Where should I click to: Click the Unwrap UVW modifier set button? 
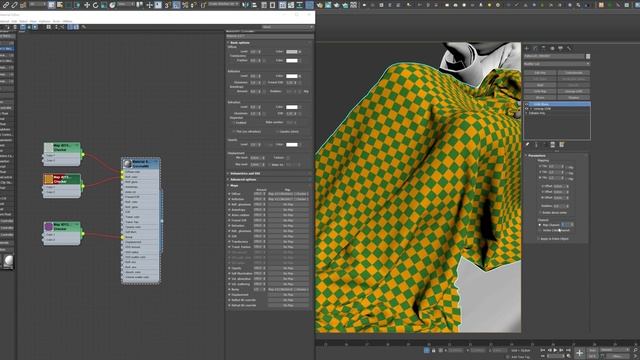pyautogui.click(x=574, y=91)
